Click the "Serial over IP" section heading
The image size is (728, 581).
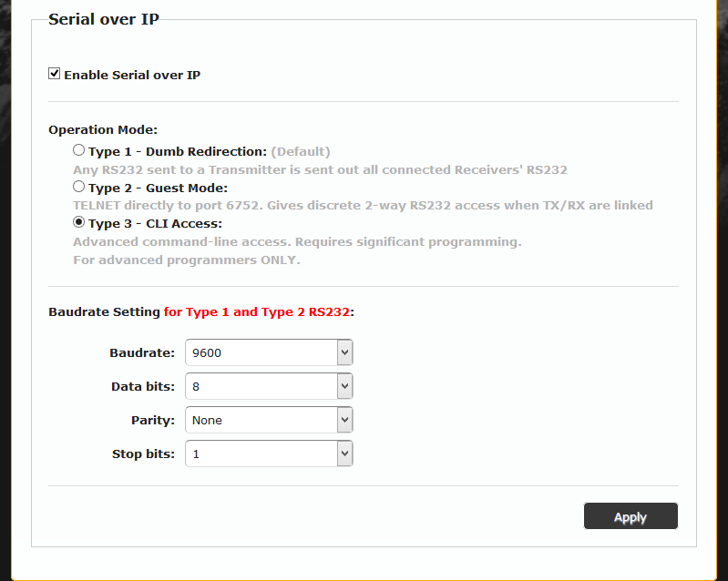point(103,19)
